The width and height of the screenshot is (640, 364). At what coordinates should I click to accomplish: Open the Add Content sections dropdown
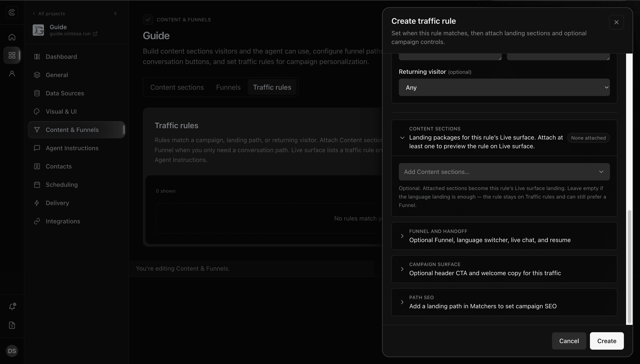pyautogui.click(x=504, y=172)
